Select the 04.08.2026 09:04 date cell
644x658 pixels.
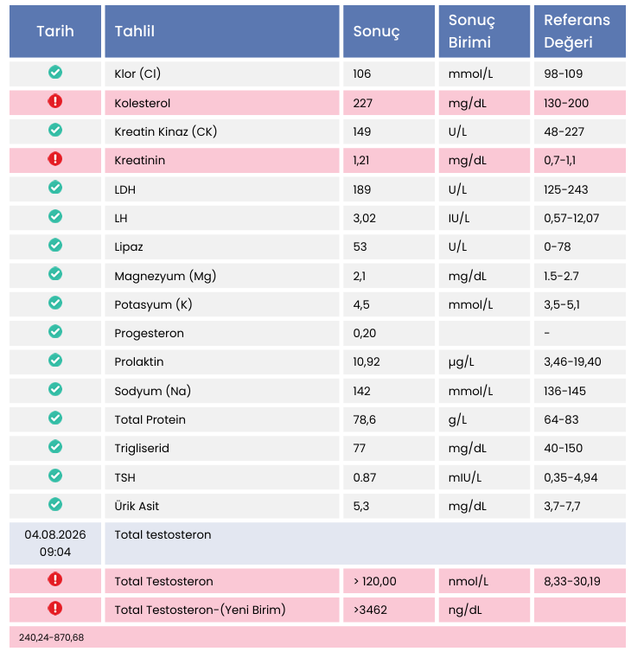pos(55,544)
